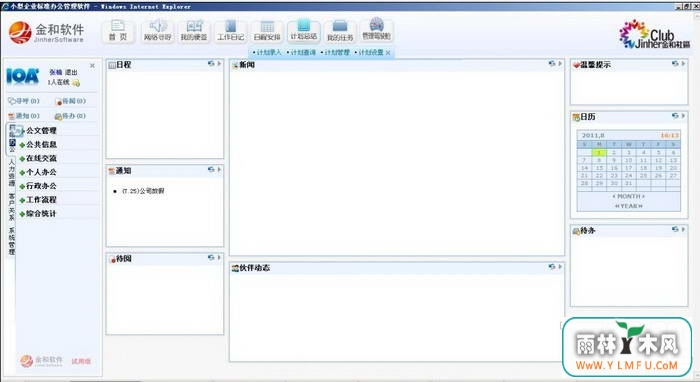The image size is (700, 382).
Task: Collapse the 日程 panel using its arrow
Action: (x=219, y=64)
